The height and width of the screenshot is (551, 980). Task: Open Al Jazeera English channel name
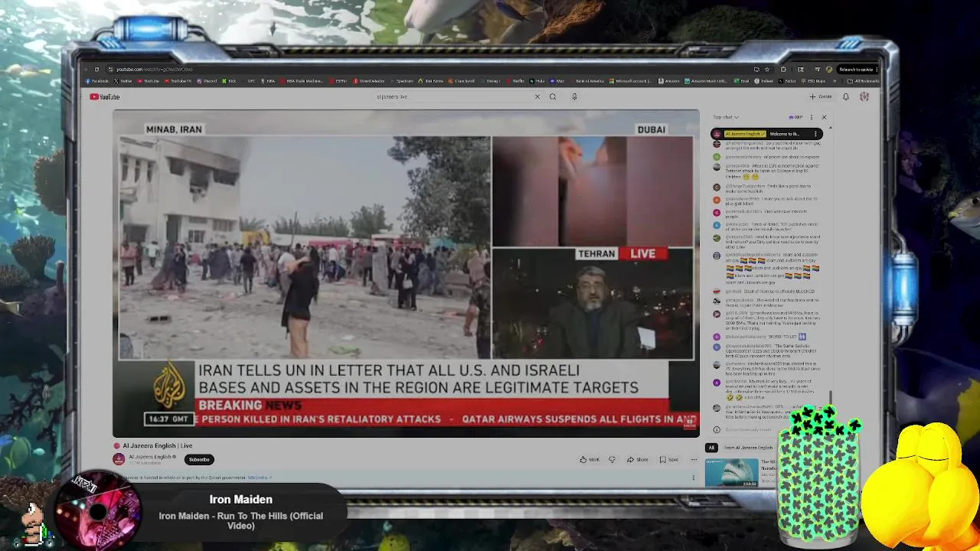[x=151, y=457]
